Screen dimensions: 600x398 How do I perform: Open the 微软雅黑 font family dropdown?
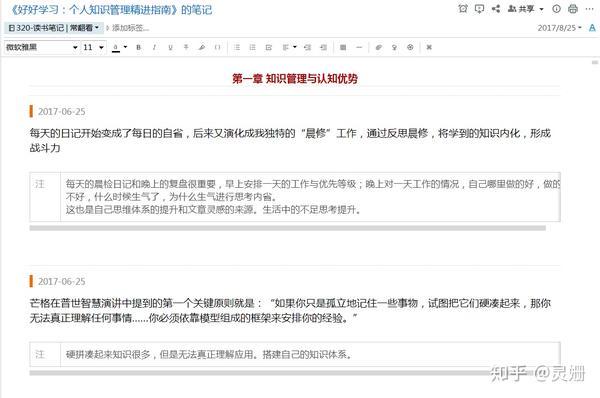click(41, 47)
